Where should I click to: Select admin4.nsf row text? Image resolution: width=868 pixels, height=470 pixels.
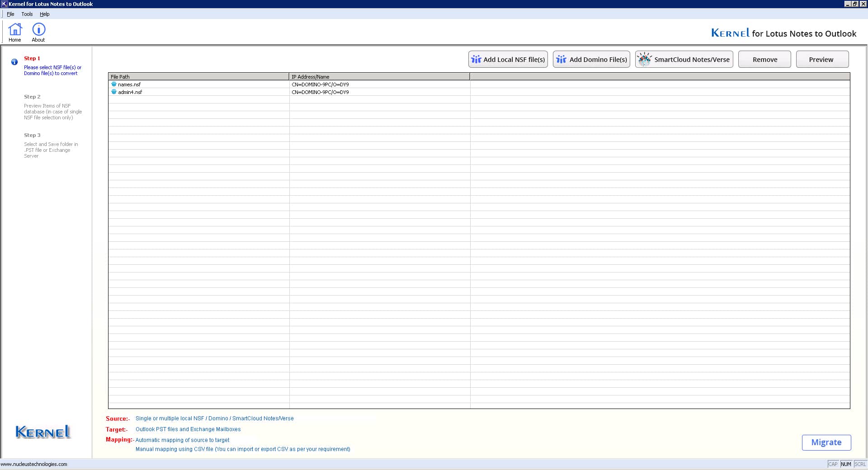130,92
